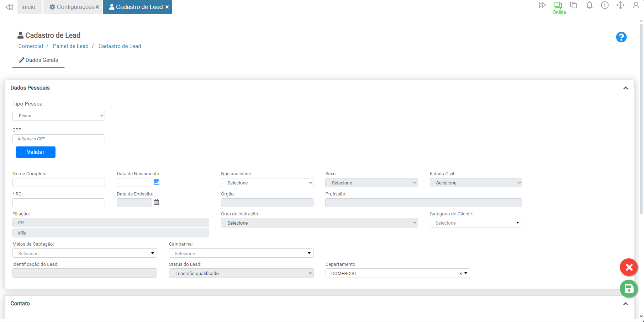Collapse the Dados Pessoais section
The image size is (644, 322).
(625, 88)
